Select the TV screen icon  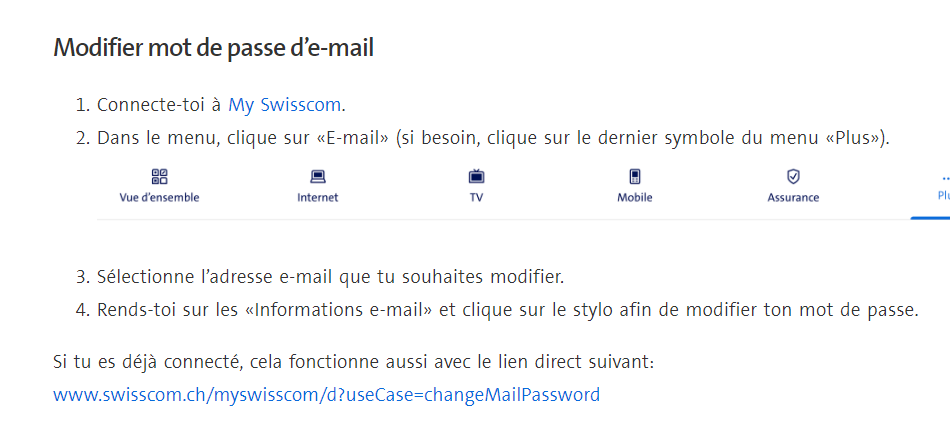pos(476,177)
